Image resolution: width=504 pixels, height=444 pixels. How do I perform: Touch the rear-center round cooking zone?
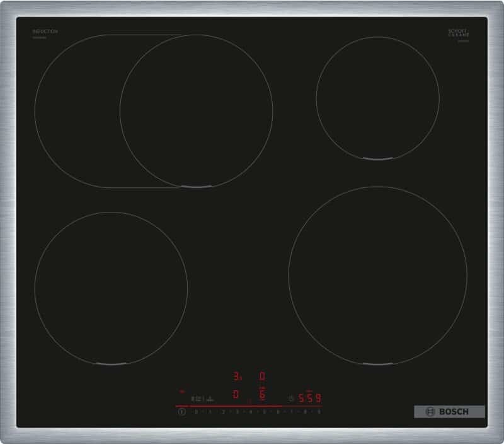point(196,110)
